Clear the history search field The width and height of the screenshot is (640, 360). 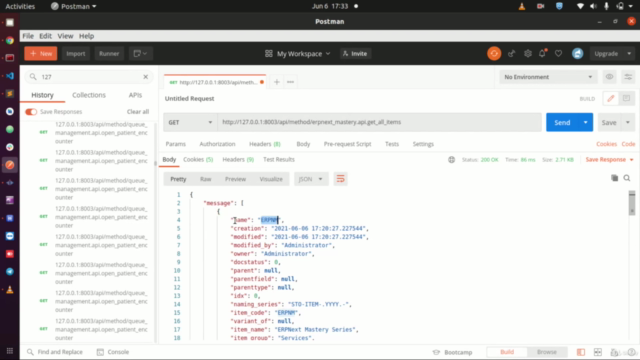click(146, 77)
